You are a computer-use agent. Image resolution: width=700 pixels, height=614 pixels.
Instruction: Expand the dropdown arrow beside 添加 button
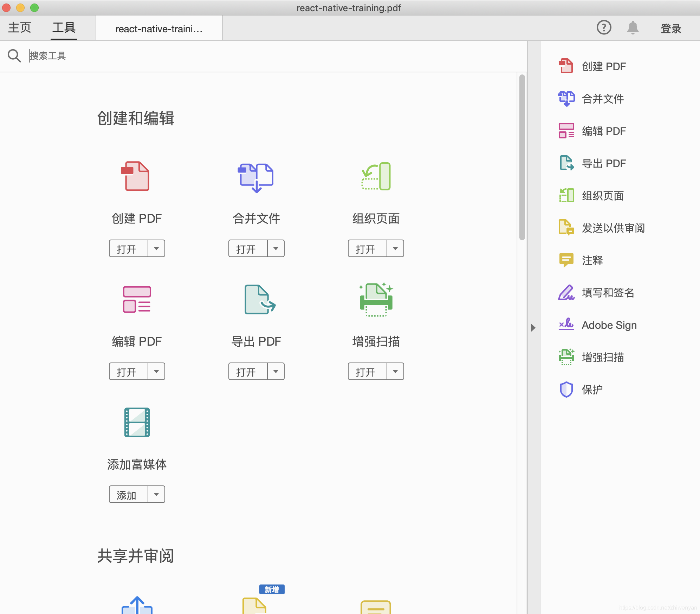156,495
